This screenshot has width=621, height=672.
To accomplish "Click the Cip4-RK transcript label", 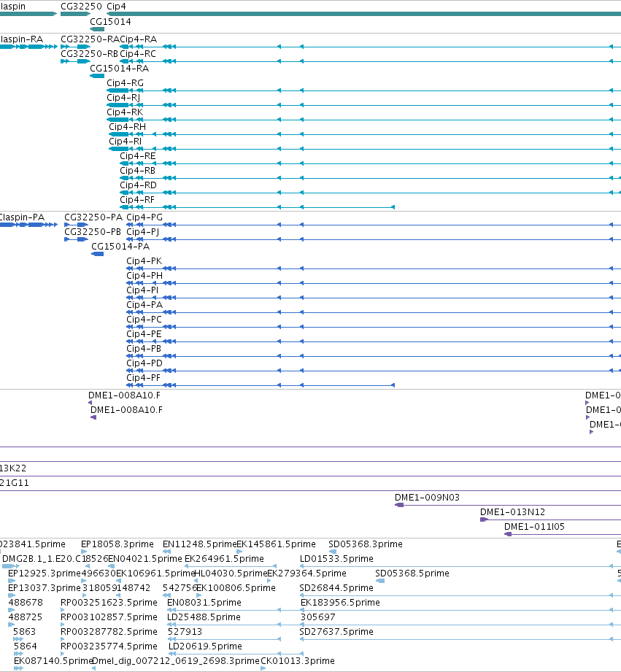I will [125, 112].
